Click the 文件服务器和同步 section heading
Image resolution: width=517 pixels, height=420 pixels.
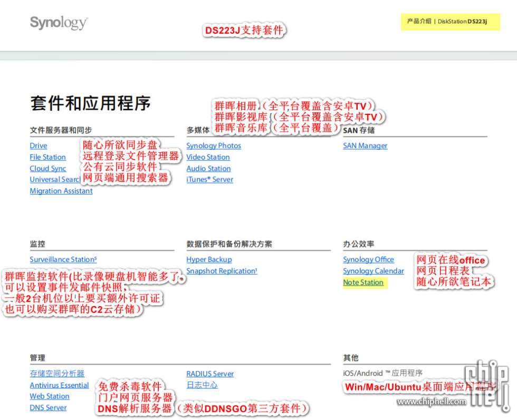click(61, 131)
